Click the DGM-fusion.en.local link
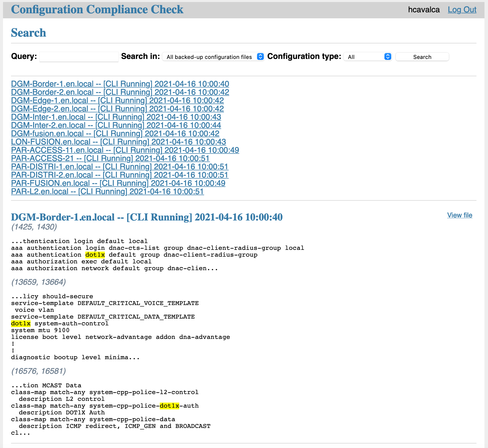This screenshot has height=448, width=488. [115, 133]
